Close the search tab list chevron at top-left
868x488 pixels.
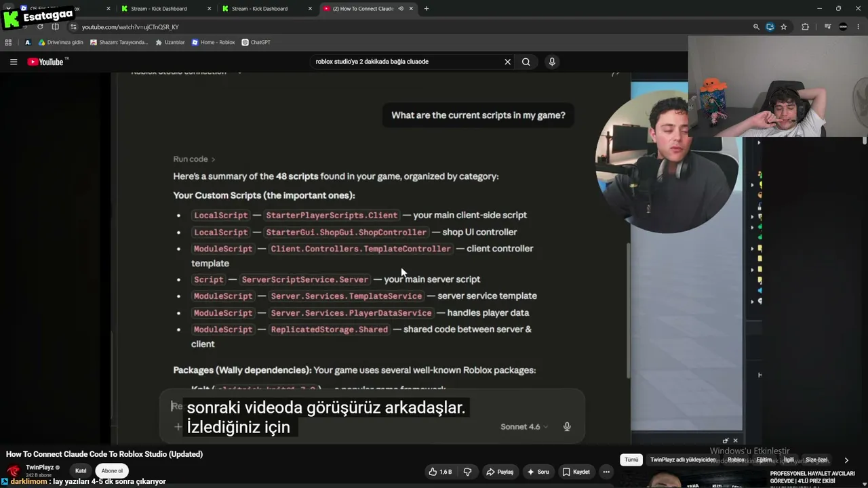(7, 9)
